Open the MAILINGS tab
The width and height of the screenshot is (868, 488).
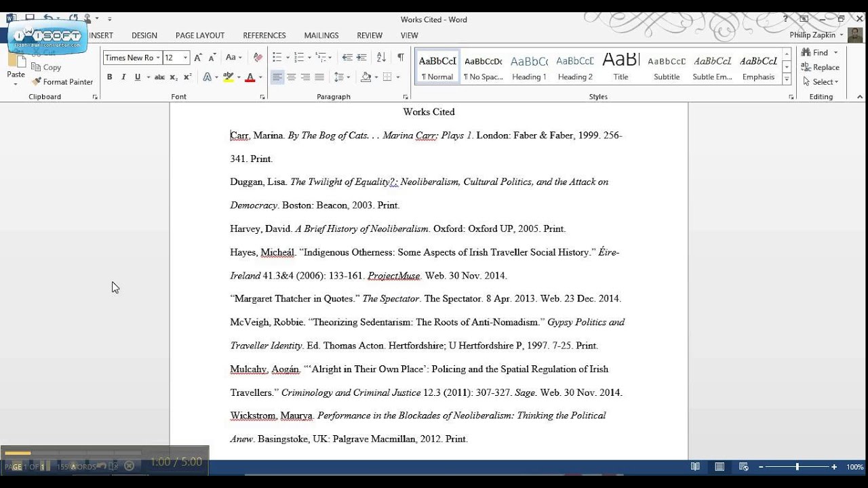coord(321,35)
